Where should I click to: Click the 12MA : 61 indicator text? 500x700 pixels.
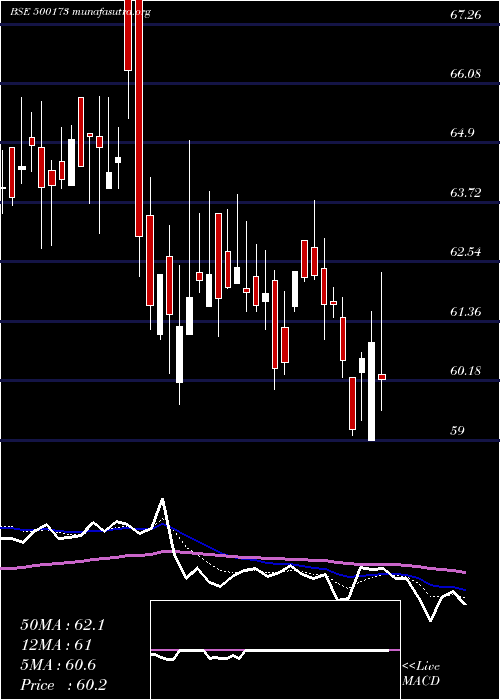[x=56, y=645]
